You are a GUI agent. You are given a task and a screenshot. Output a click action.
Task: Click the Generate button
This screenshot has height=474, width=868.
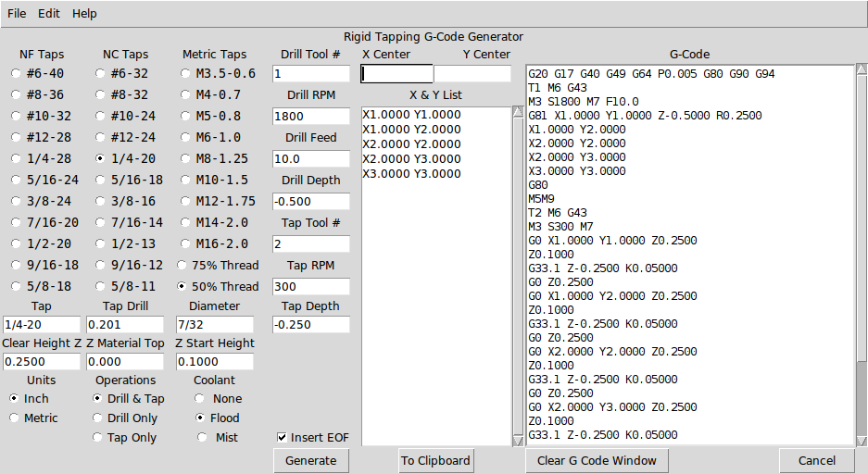click(x=311, y=461)
